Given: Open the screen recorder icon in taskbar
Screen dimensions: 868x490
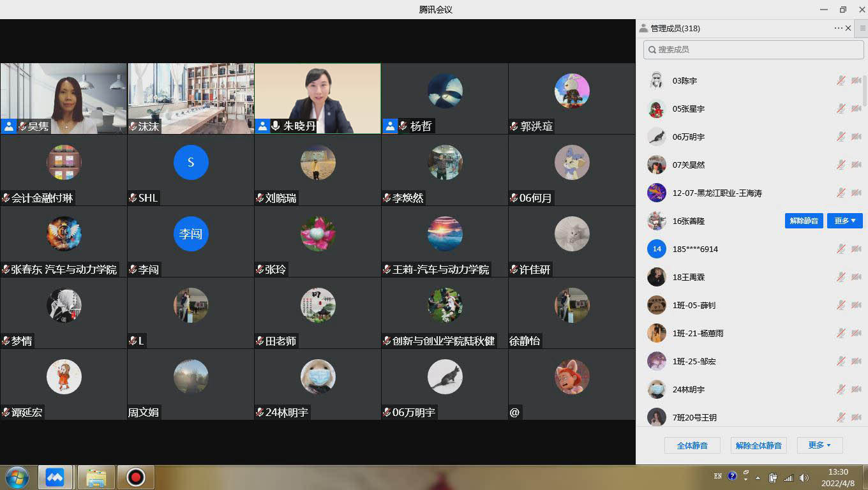Looking at the screenshot, I should [135, 477].
